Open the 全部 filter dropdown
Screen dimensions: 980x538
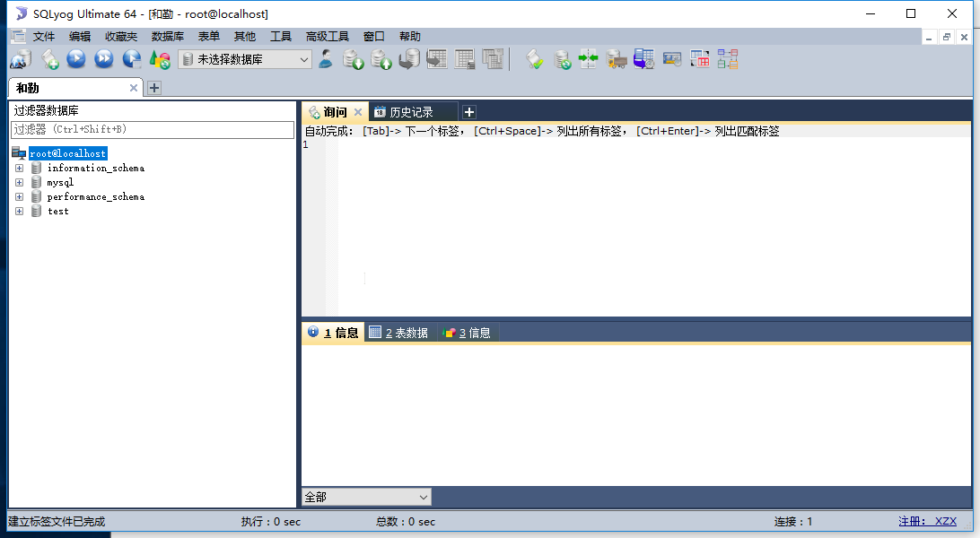point(422,497)
